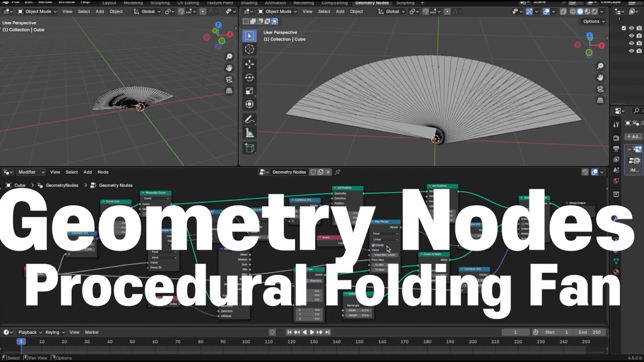Toggle the first outliner row's exclude checkbox
The image size is (644, 362).
[624, 28]
